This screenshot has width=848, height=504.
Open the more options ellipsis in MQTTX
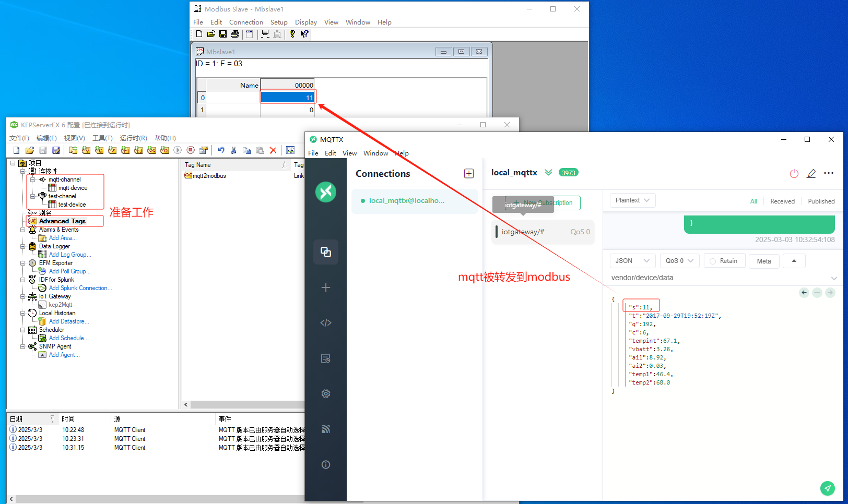point(829,173)
